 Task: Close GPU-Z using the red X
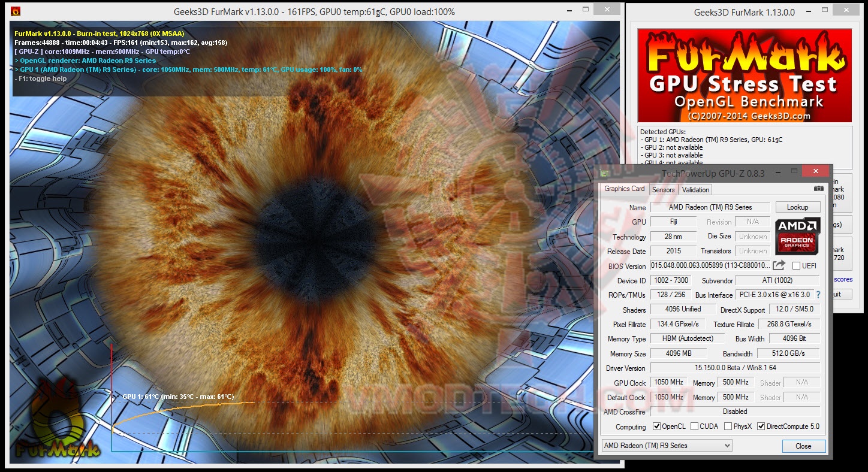[x=815, y=171]
